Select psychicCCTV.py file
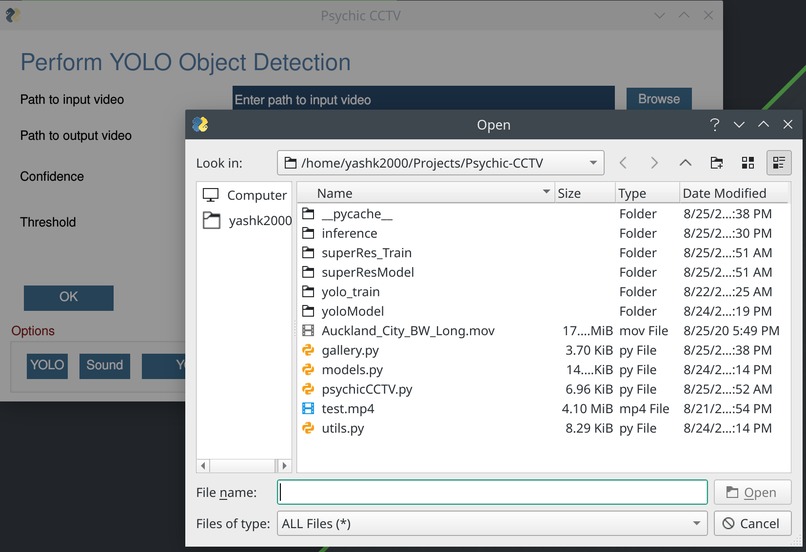806x552 pixels. [x=367, y=390]
